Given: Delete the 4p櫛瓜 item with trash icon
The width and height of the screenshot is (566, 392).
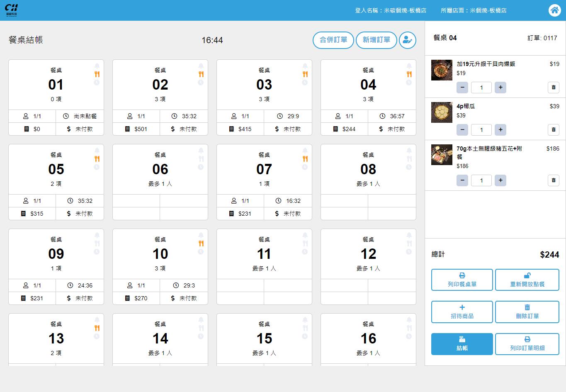Looking at the screenshot, I should pos(553,130).
